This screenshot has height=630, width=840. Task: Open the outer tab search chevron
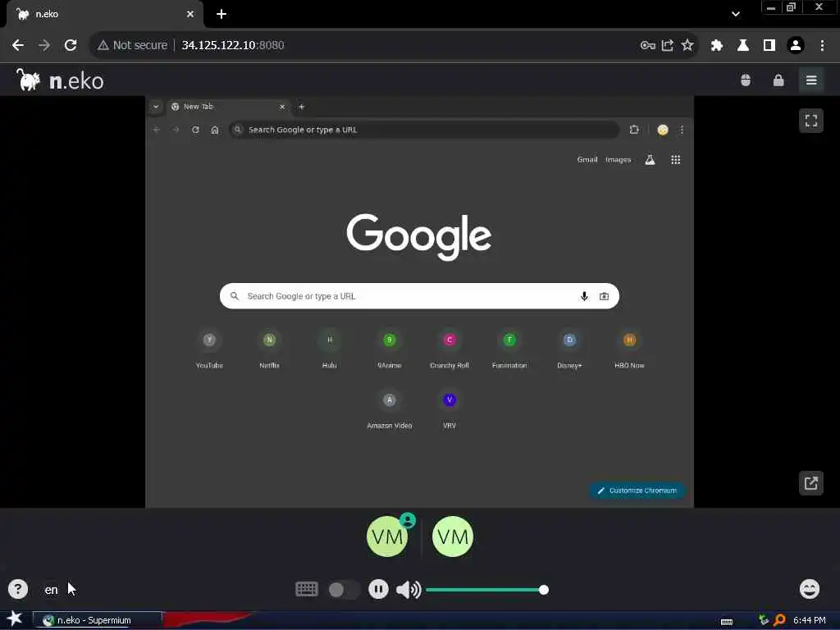(736, 14)
